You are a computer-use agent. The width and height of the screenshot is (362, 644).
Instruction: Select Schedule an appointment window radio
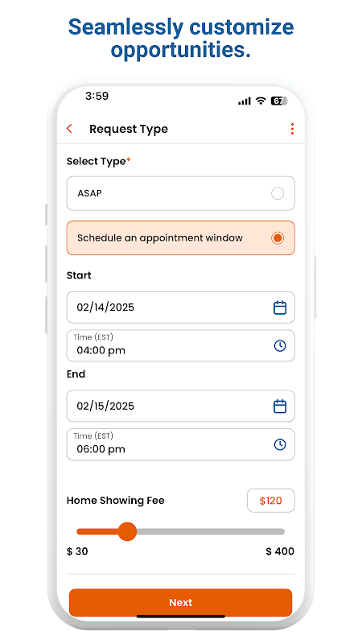[278, 237]
